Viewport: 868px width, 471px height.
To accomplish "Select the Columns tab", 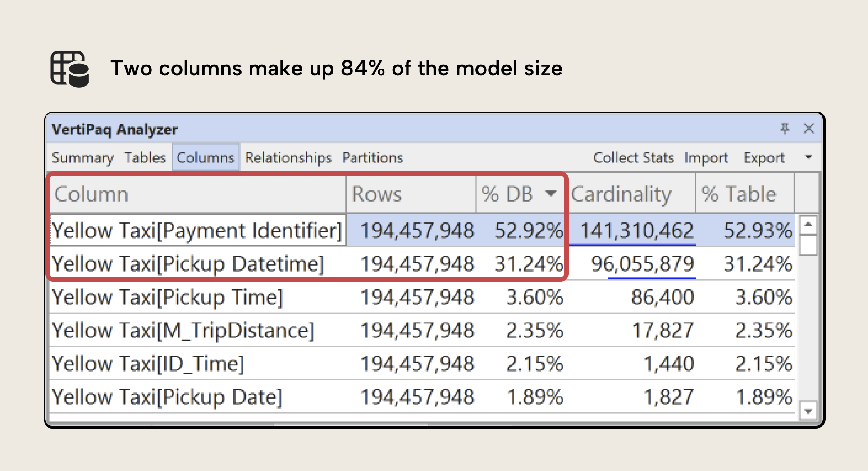I will point(205,157).
